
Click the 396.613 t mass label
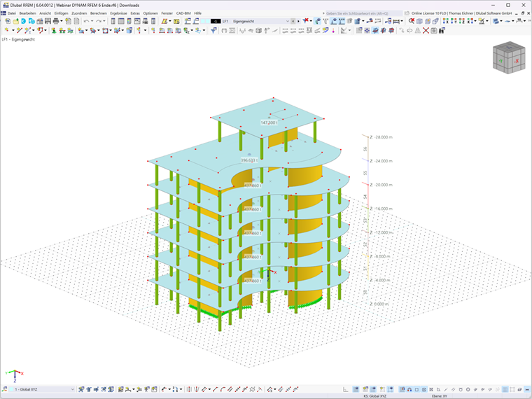(249, 160)
